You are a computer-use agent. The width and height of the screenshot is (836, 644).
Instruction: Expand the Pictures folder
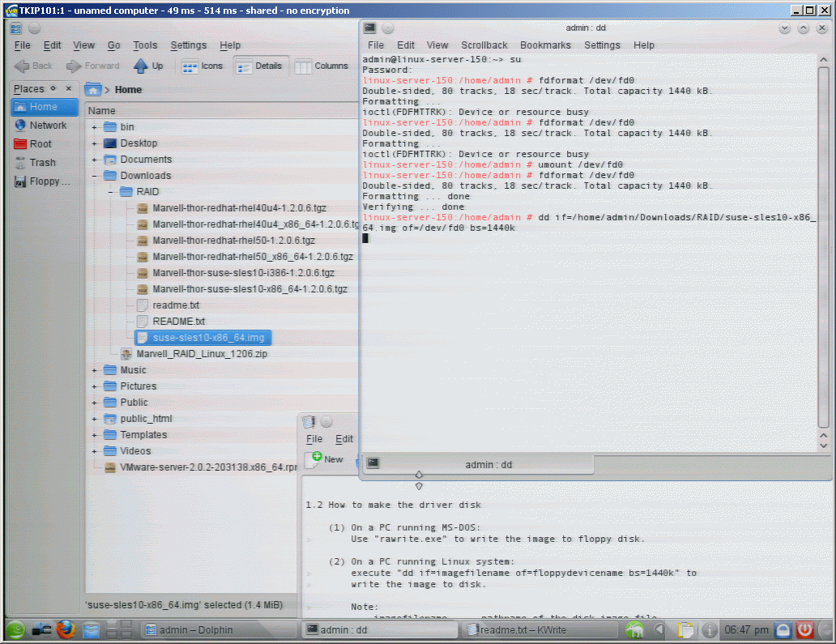94,386
